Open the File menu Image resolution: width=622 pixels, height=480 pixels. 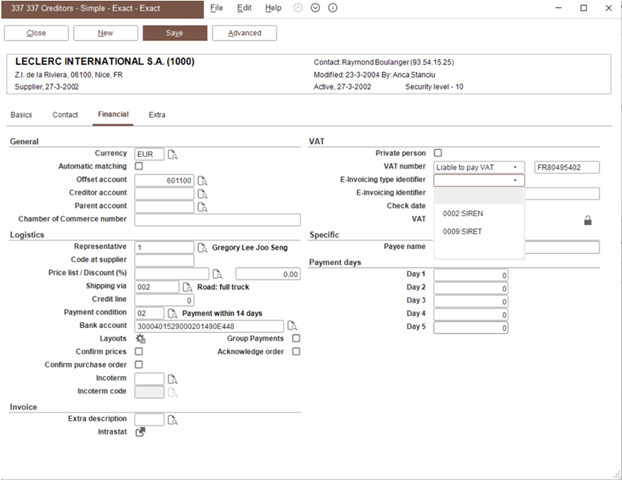(x=217, y=8)
